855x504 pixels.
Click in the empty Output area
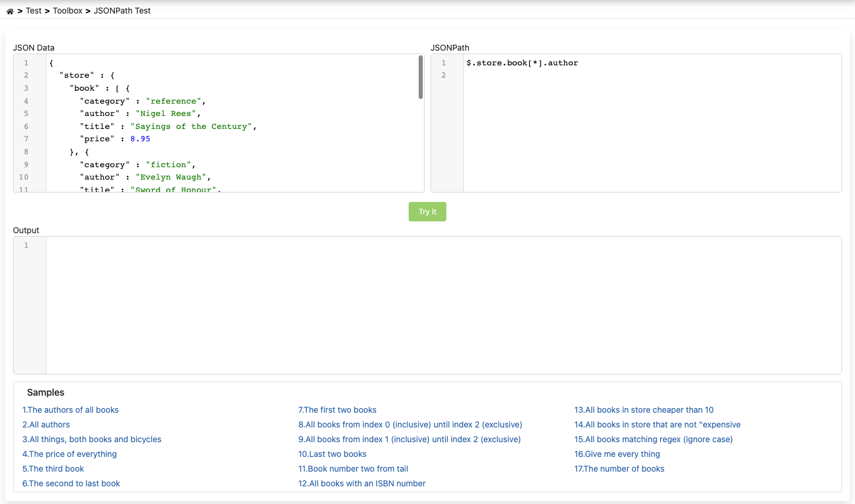coord(443,305)
